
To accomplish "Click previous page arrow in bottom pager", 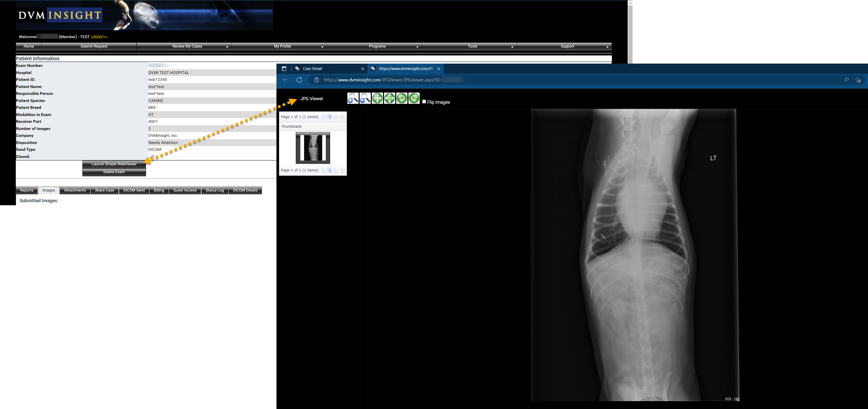I will click(x=323, y=170).
